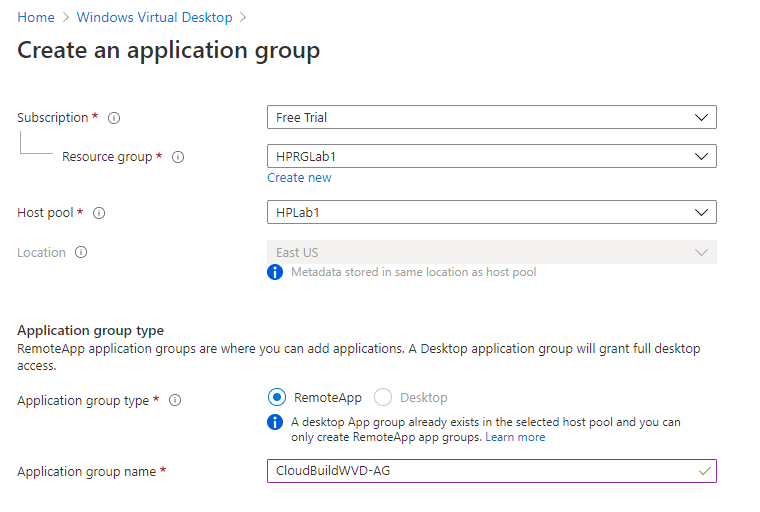Open the Location dropdown East US

pos(491,252)
